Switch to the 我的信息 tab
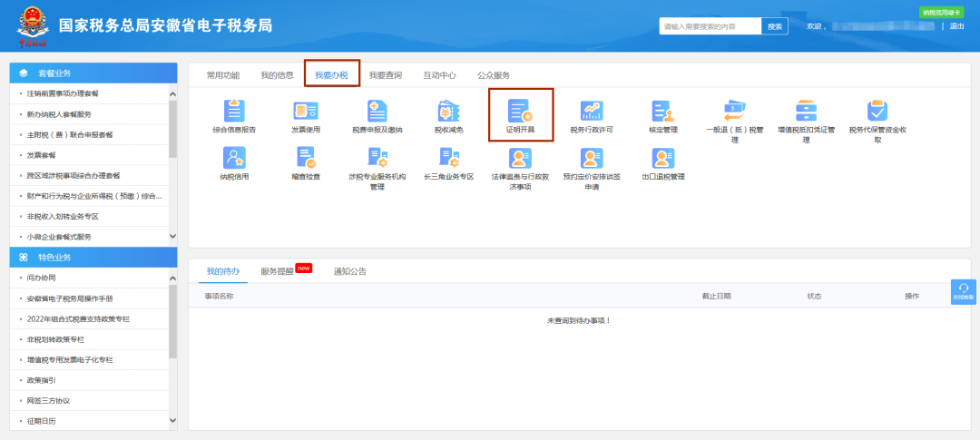Screen dimensions: 980x440 277,75
